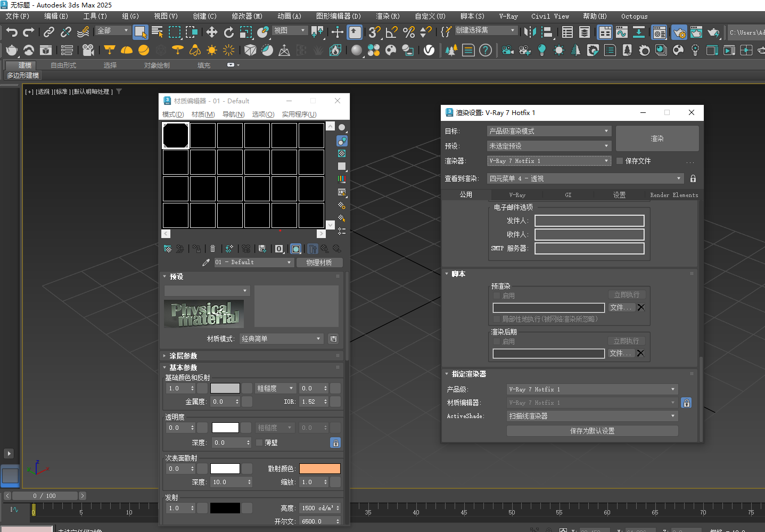Click the 发件人 input field
The height and width of the screenshot is (532, 765).
[x=589, y=220]
